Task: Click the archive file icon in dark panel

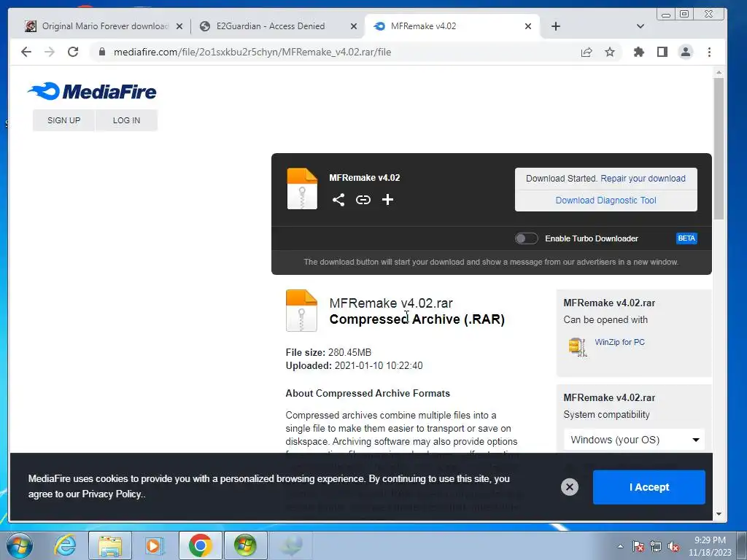Action: pos(302,189)
